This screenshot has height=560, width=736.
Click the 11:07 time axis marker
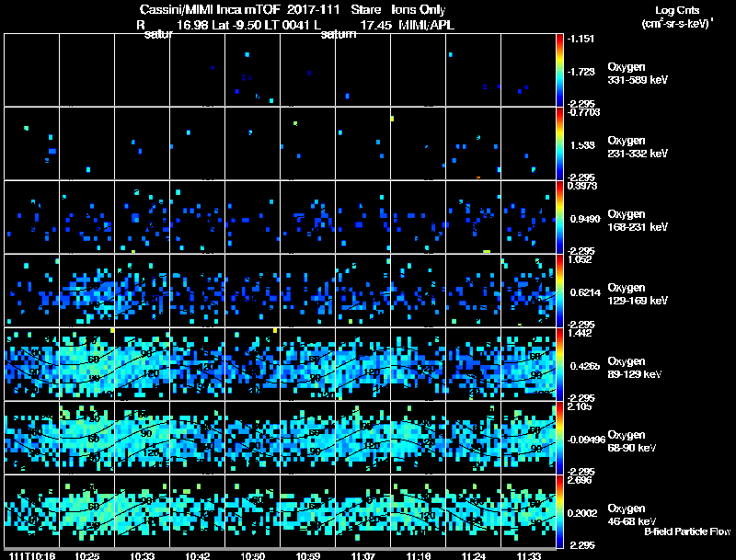[363, 555]
